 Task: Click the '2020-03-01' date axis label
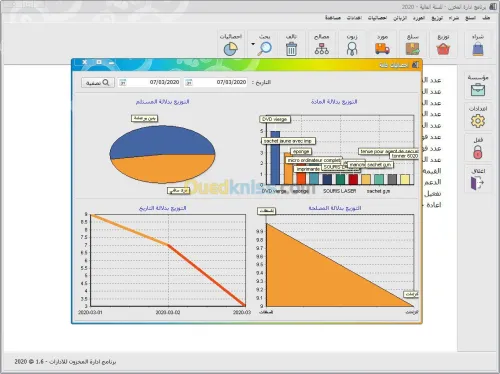[90, 313]
